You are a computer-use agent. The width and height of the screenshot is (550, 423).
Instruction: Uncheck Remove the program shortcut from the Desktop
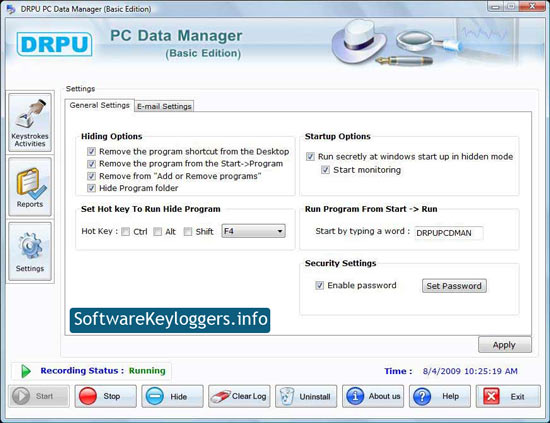coord(91,152)
